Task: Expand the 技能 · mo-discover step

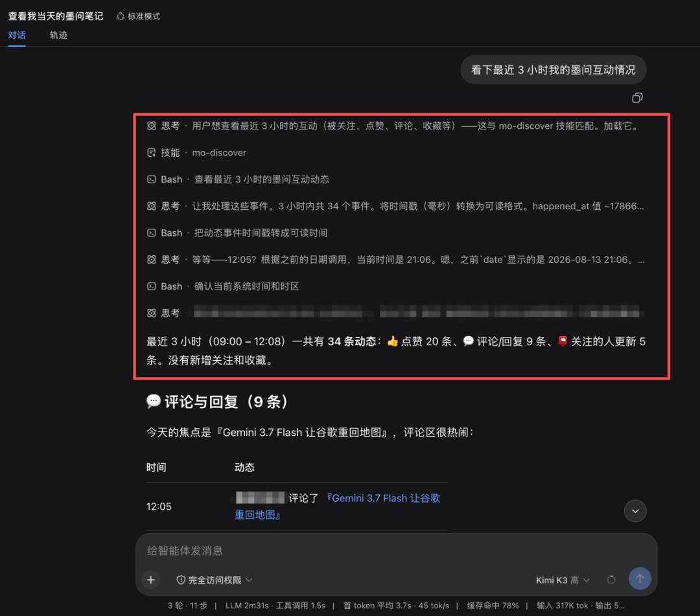Action: pos(197,153)
